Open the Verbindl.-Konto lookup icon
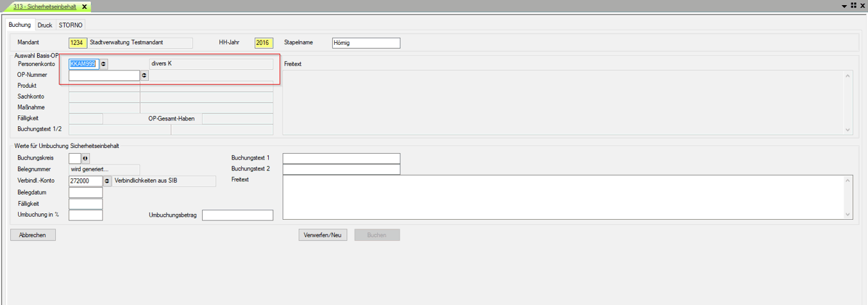868x305 pixels. (x=107, y=181)
